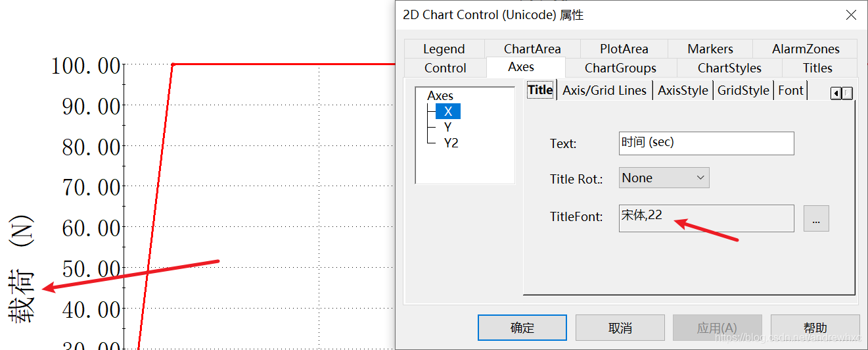Switch to the ChartStyles tab
This screenshot has width=868, height=350.
729,68
